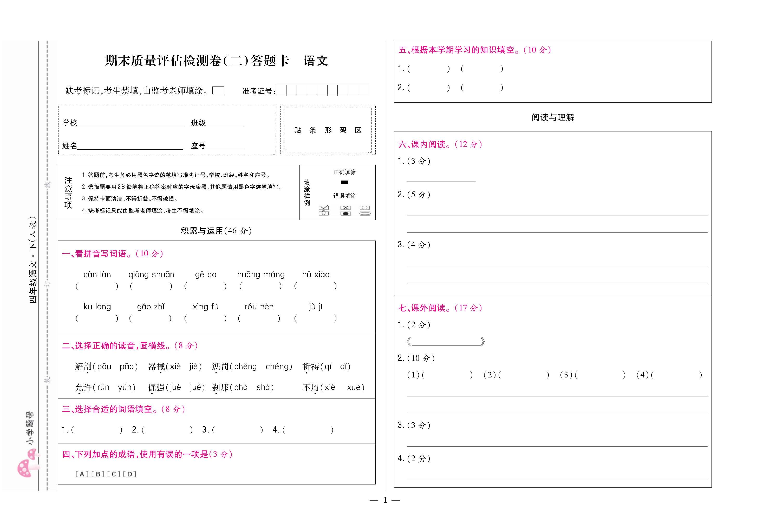Mark answer bubble [C]
770x532 pixels.
[114, 474]
